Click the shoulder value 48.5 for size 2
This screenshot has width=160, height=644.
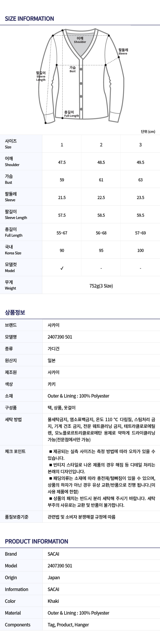(x=101, y=162)
